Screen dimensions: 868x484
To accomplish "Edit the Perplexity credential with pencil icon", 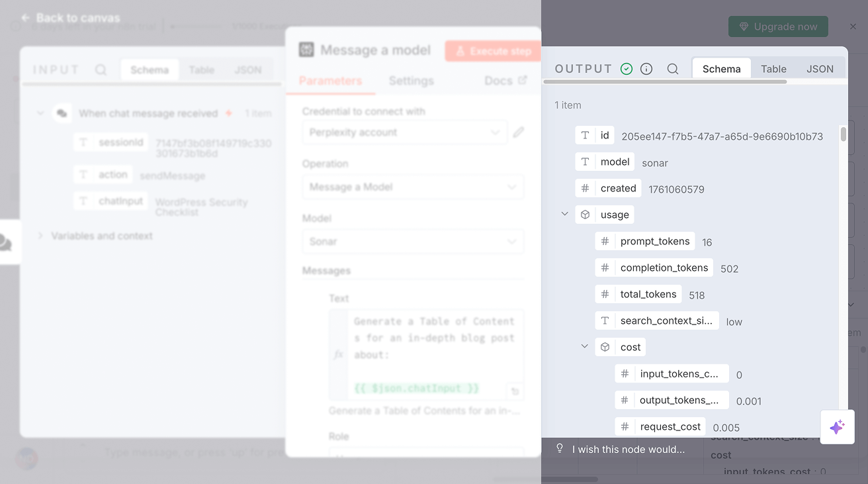I will 519,132.
